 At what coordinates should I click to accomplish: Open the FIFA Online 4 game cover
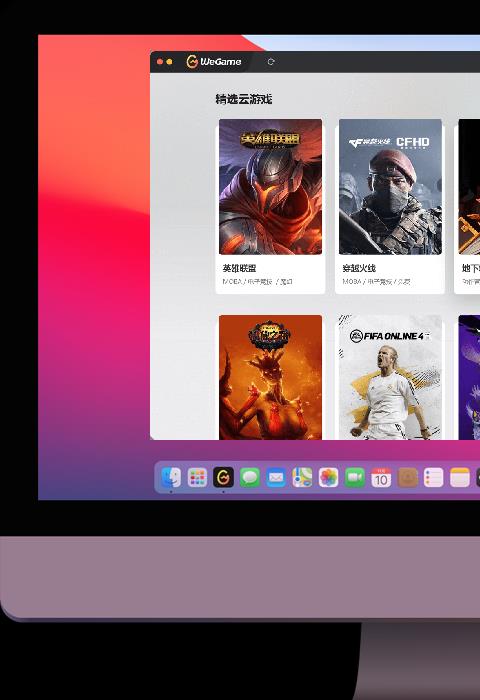point(390,377)
